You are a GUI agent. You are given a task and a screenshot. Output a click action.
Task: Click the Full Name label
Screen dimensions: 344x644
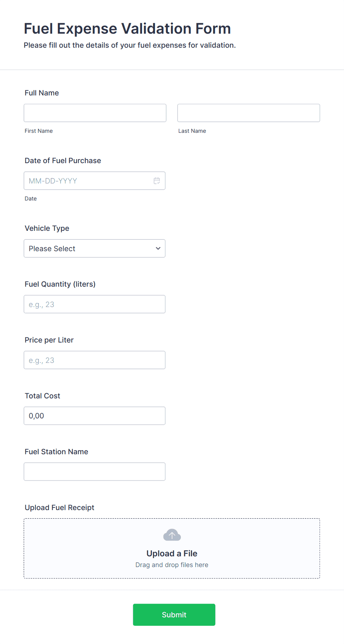(42, 93)
